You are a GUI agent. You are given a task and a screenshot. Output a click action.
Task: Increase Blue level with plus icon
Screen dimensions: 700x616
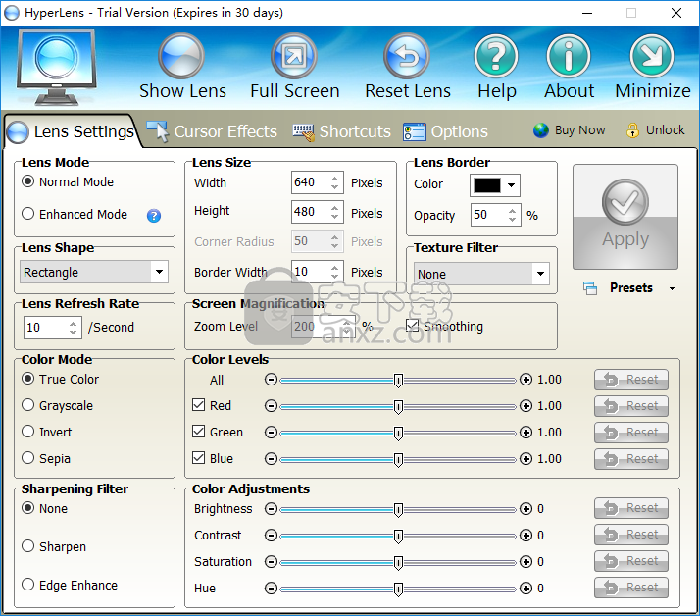point(525,459)
